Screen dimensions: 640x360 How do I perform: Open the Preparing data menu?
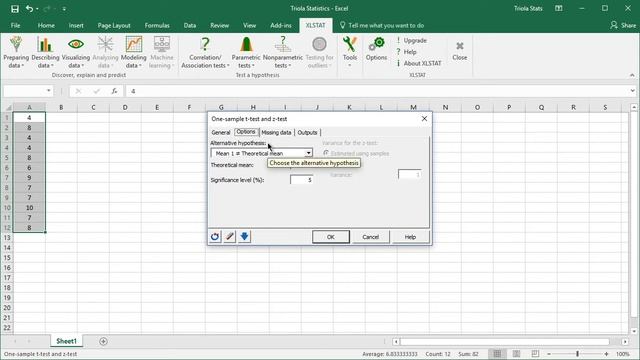[x=16, y=52]
